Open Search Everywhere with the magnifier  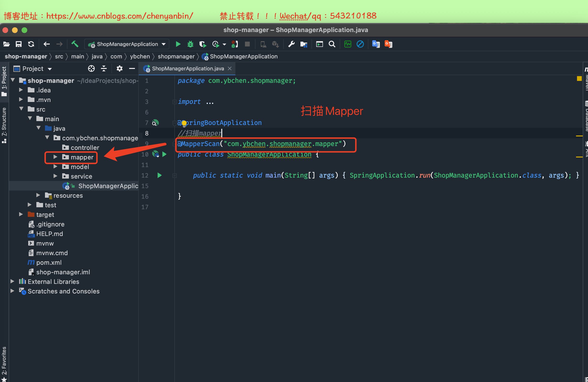coord(332,44)
